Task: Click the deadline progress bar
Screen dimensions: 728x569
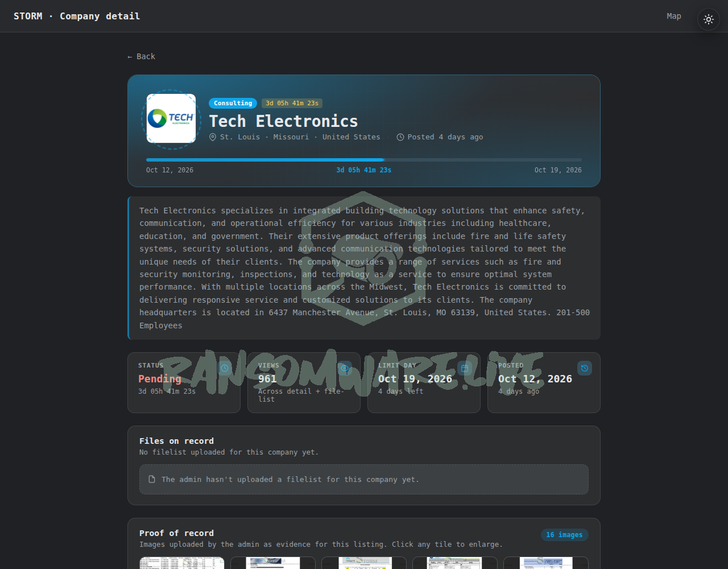Action: point(364,160)
